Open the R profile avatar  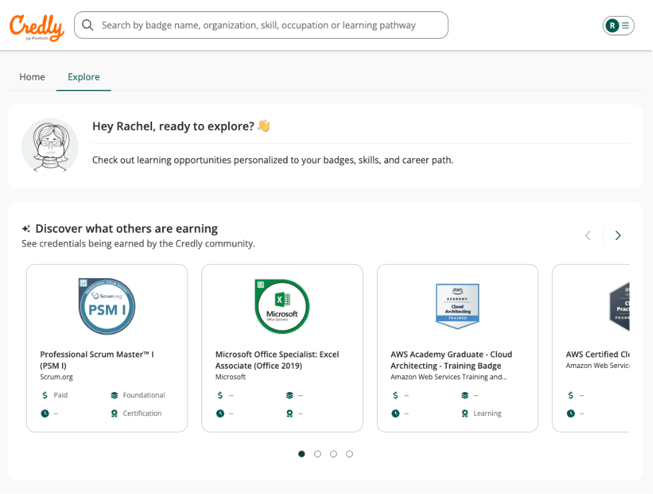pyautogui.click(x=612, y=26)
